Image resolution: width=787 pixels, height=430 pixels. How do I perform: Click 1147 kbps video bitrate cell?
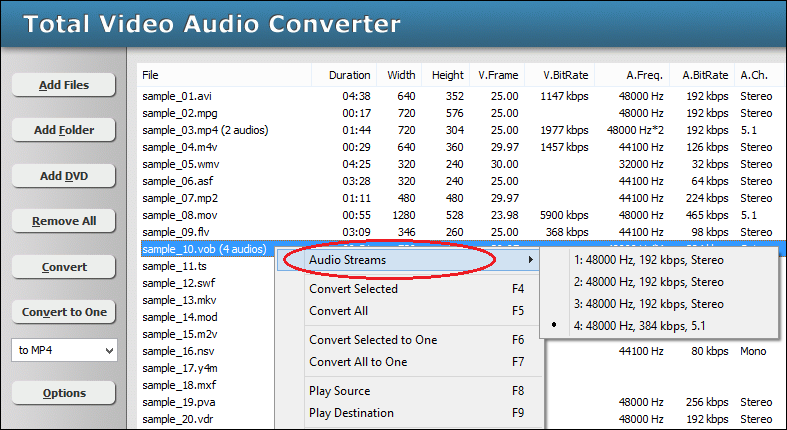click(564, 96)
